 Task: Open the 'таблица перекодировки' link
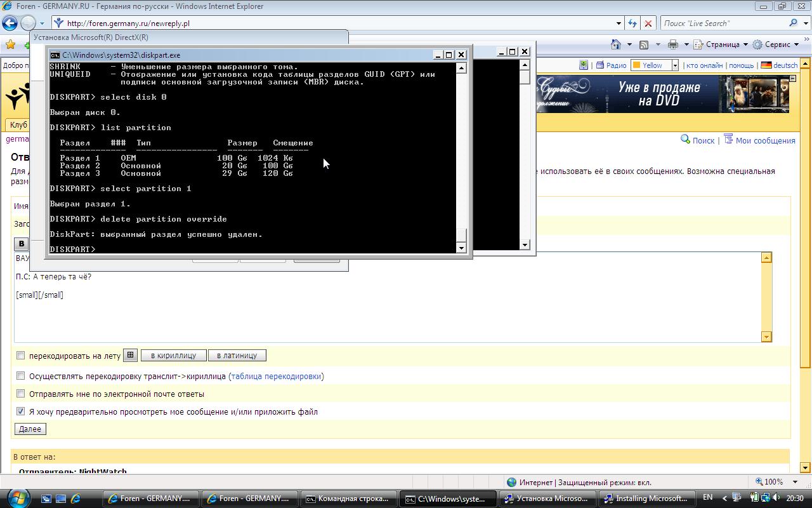tap(276, 376)
